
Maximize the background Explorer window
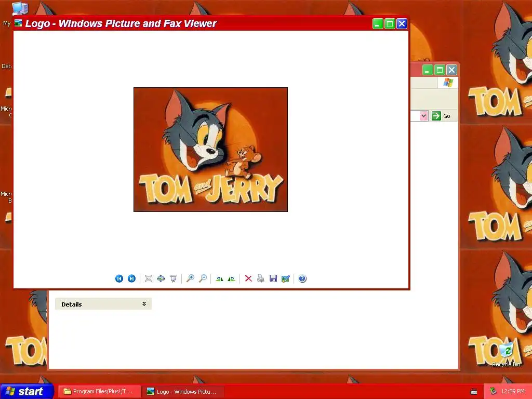click(440, 70)
